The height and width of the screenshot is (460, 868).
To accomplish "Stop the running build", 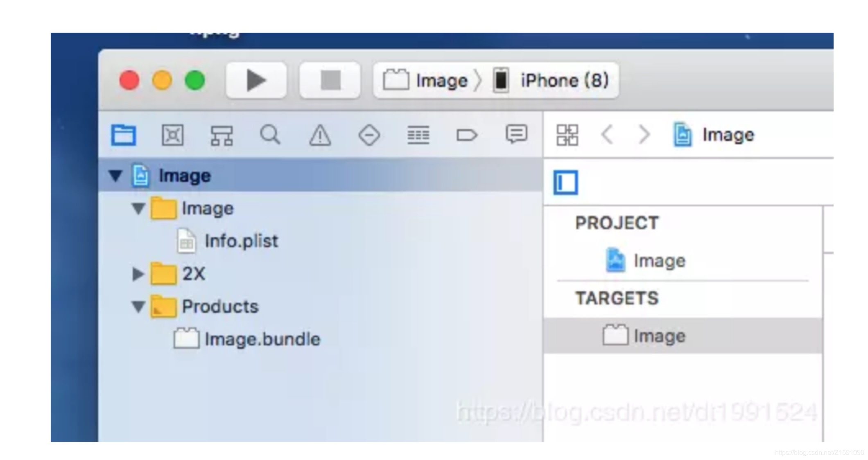I will pyautogui.click(x=330, y=80).
